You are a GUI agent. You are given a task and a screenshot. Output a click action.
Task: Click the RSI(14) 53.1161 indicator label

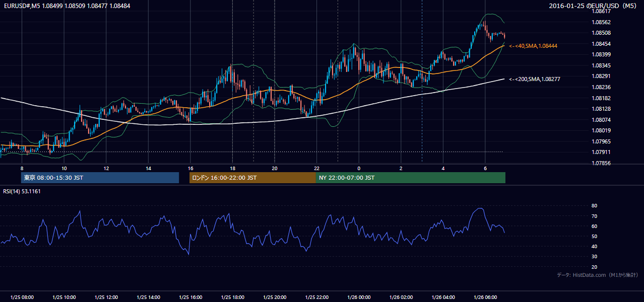[22, 191]
